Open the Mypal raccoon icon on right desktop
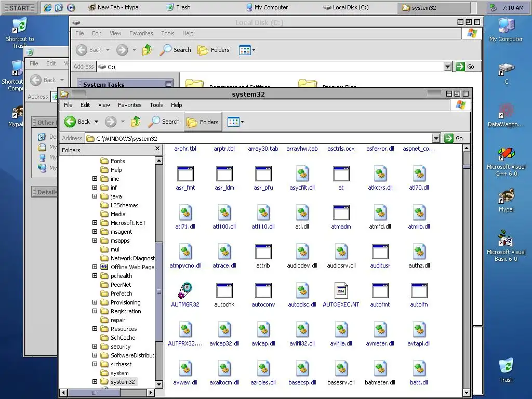Viewport: 532px width, 399px height. [506, 200]
